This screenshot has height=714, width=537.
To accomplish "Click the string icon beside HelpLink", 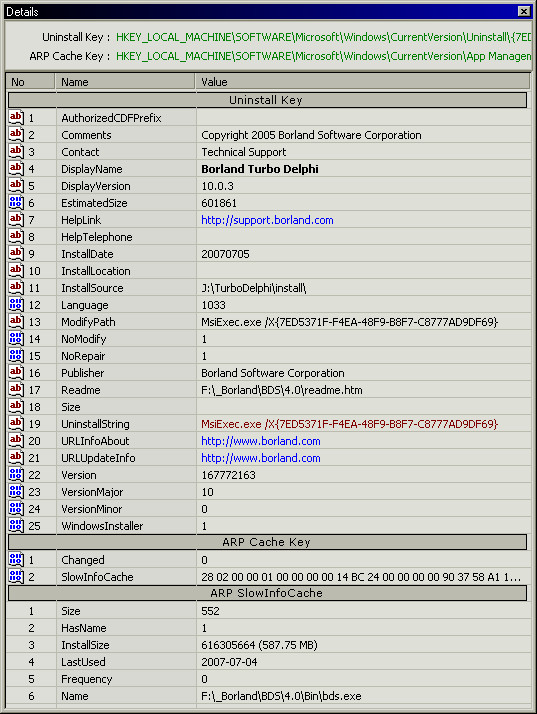I will [x=16, y=219].
